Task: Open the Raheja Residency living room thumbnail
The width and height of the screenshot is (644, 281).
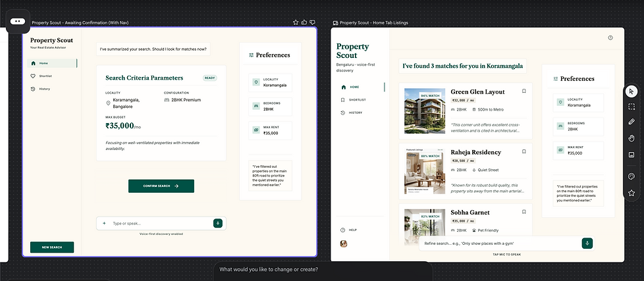Action: pos(425,171)
